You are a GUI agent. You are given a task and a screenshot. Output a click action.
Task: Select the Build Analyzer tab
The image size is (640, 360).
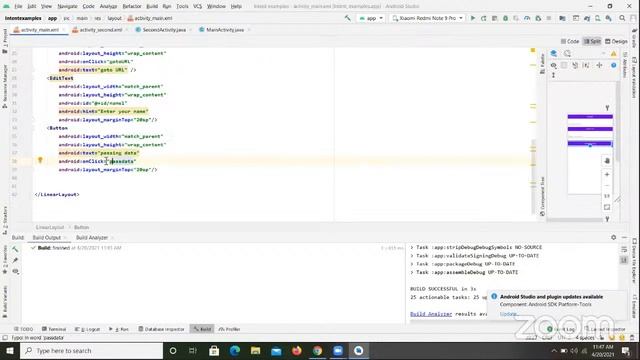[x=91, y=238]
